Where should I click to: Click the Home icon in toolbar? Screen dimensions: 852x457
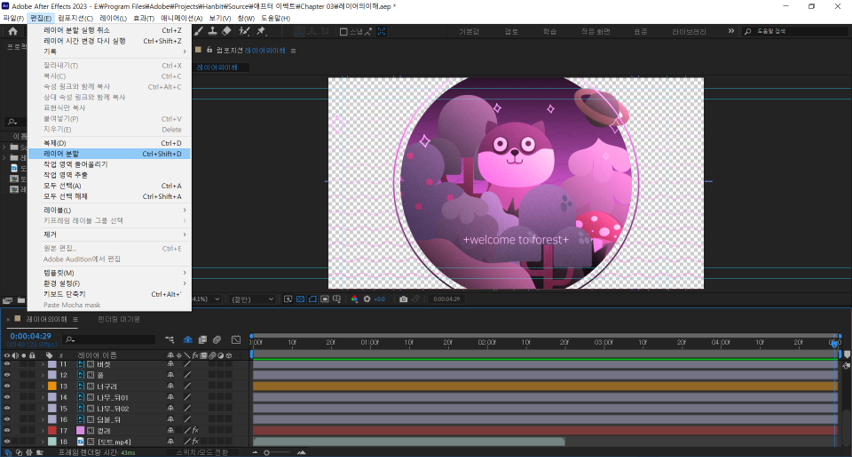13,32
